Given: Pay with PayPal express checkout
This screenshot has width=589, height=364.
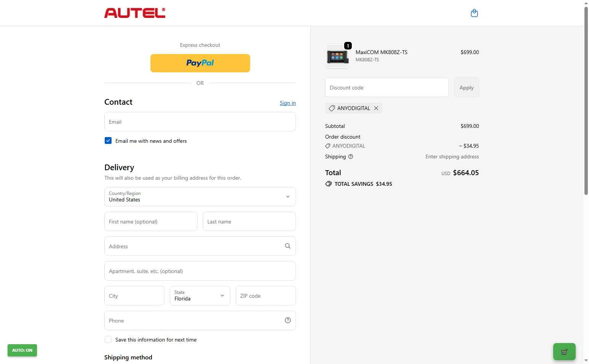Looking at the screenshot, I should point(200,63).
